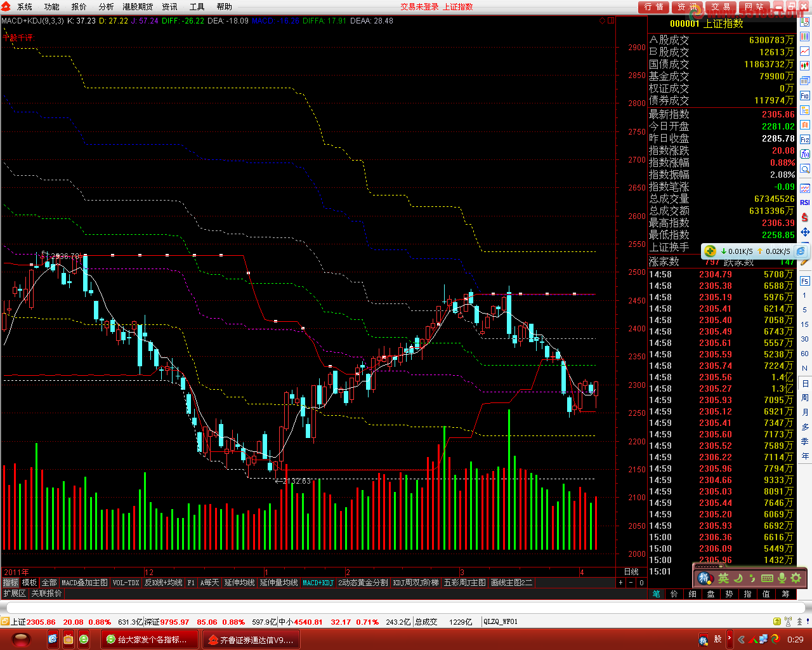Select the 60 minute period in sidebar
This screenshot has width=812, height=650.
(x=805, y=354)
